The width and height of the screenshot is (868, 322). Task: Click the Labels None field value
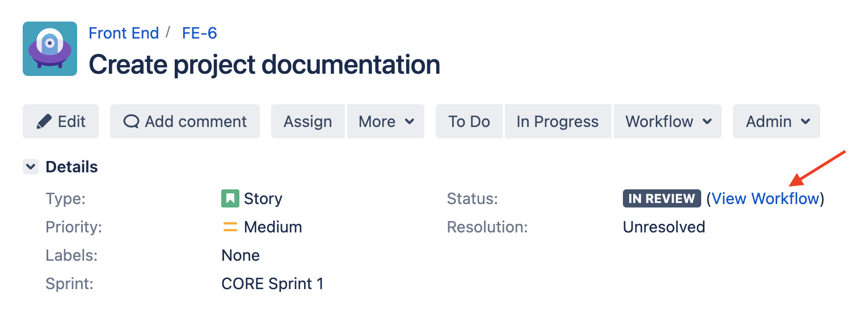coord(241,255)
